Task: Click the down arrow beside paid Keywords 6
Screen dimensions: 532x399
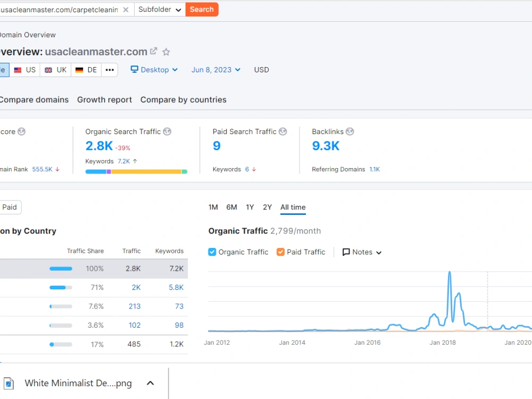Action: [254, 169]
